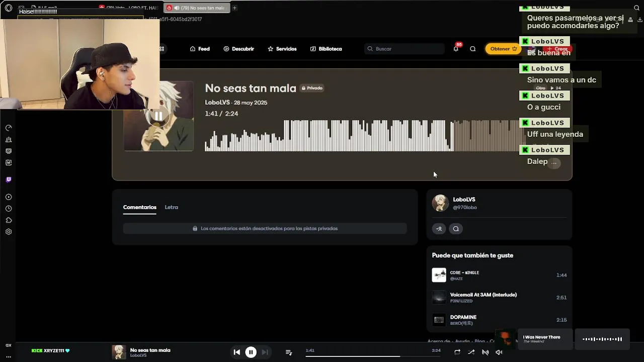Screen dimensions: 644x362
Task: Skip to next track
Action: [265, 352]
